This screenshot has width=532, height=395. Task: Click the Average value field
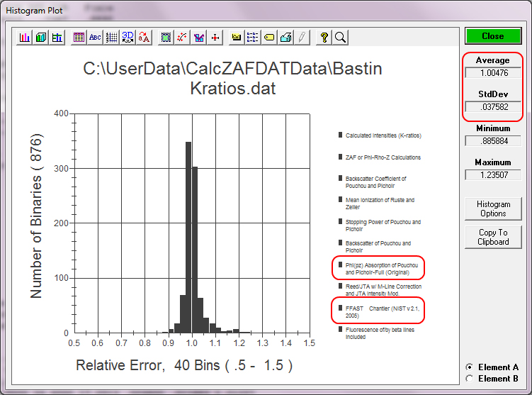pyautogui.click(x=493, y=72)
